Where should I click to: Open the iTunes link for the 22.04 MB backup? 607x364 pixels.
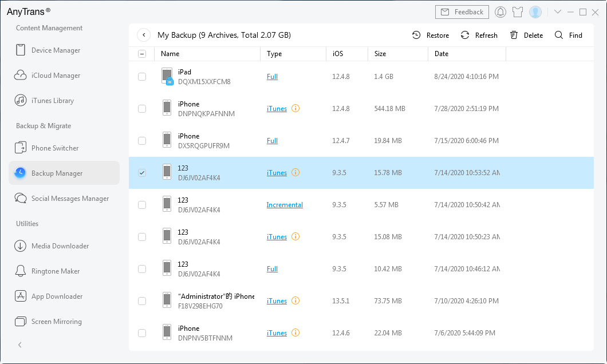coord(277,333)
